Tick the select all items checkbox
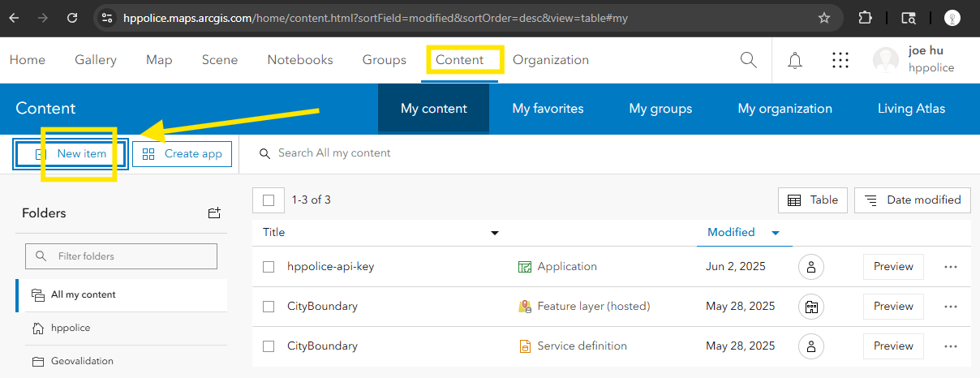 [269, 200]
